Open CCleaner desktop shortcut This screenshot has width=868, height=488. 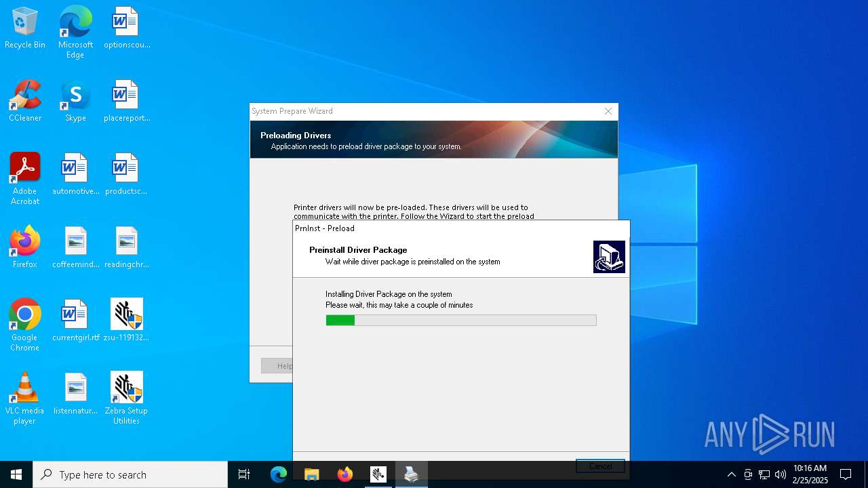click(x=25, y=102)
